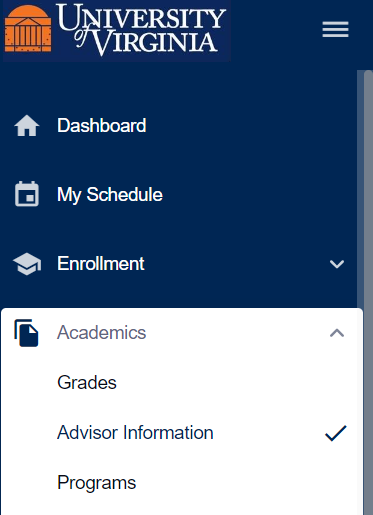This screenshot has width=373, height=515.
Task: Open the hamburger menu icon
Action: tap(335, 29)
